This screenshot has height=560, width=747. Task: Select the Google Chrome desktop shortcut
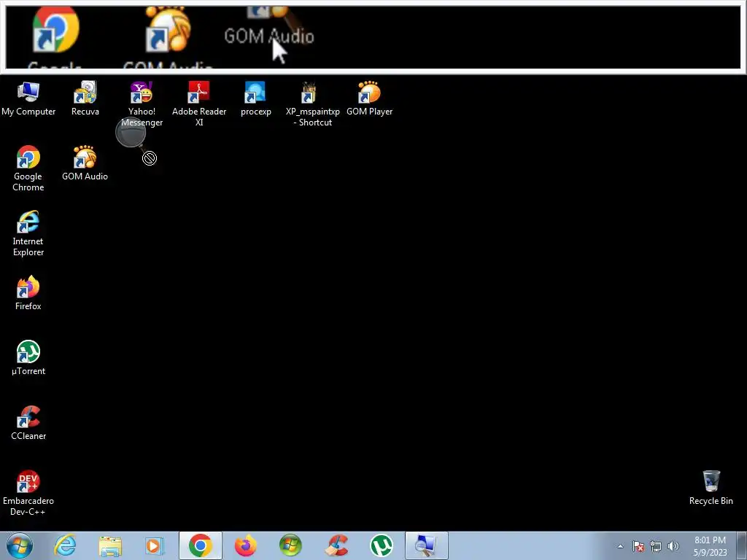[28, 168]
